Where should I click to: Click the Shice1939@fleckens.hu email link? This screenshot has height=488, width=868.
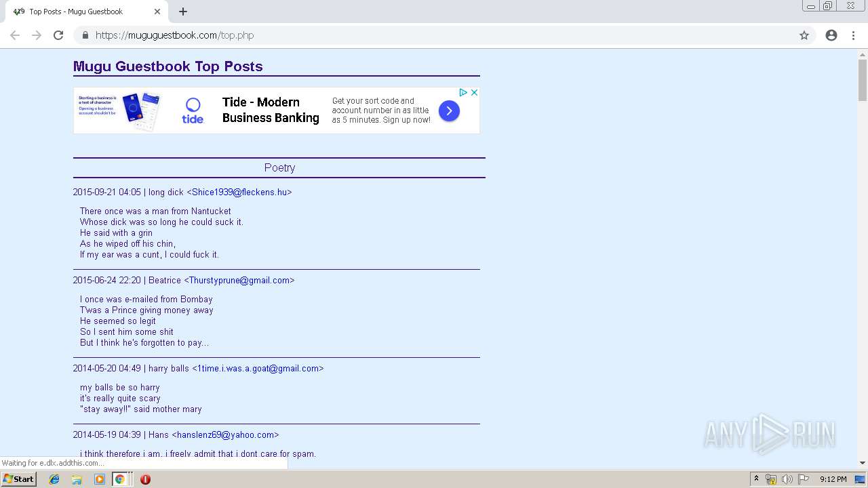pyautogui.click(x=239, y=192)
